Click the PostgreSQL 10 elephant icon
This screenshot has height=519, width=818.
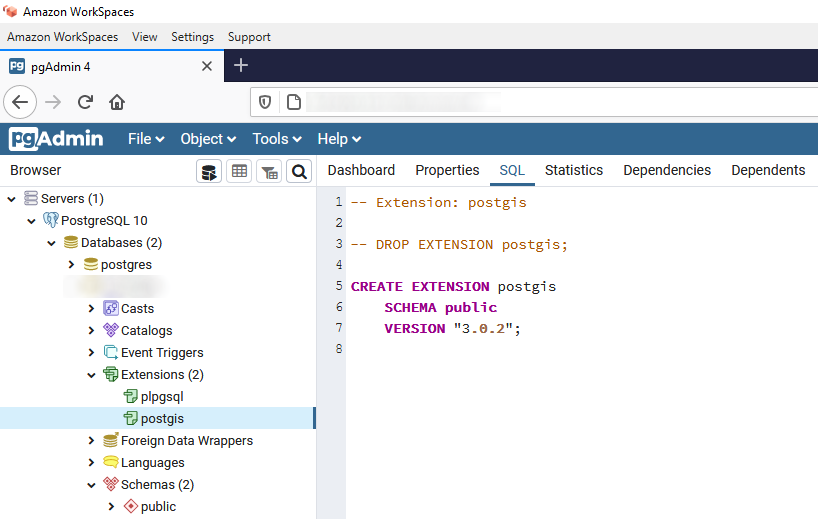[x=51, y=220]
